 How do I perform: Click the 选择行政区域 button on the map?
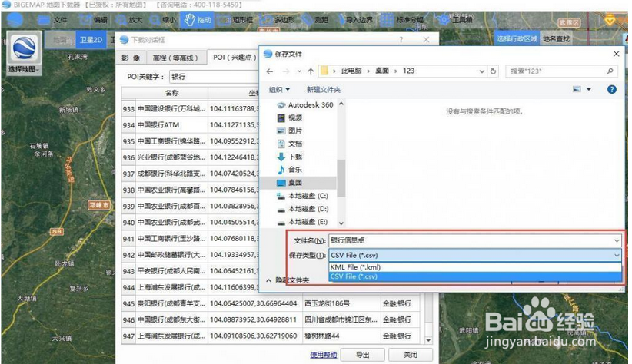pyautogui.click(x=517, y=38)
